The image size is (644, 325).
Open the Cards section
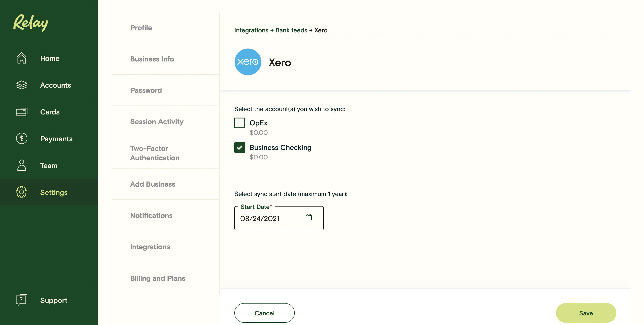click(x=49, y=112)
